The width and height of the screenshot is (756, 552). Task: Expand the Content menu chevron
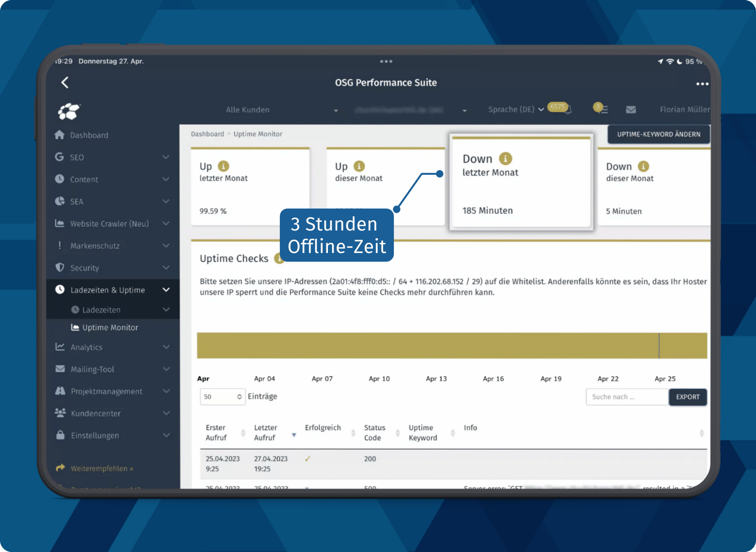tap(166, 179)
